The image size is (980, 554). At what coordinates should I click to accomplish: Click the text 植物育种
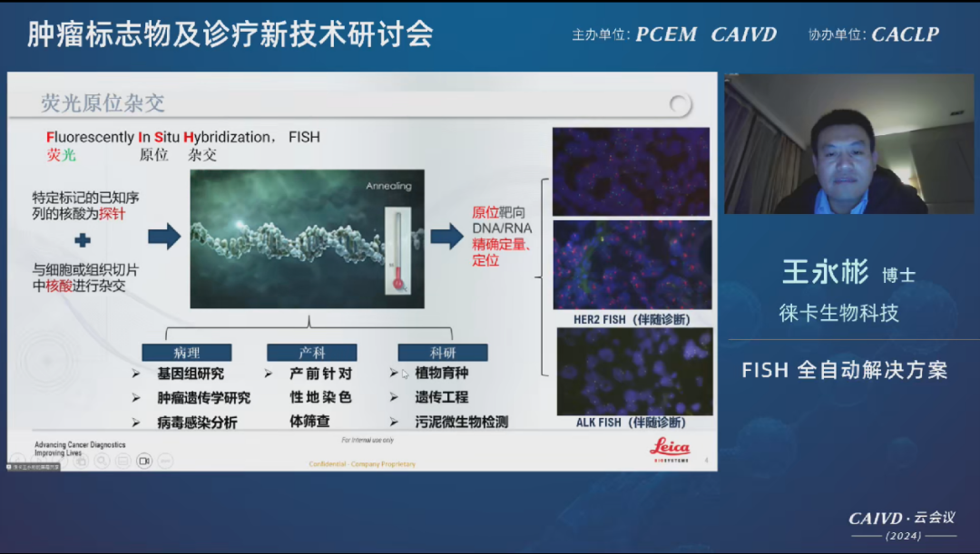[x=441, y=373]
